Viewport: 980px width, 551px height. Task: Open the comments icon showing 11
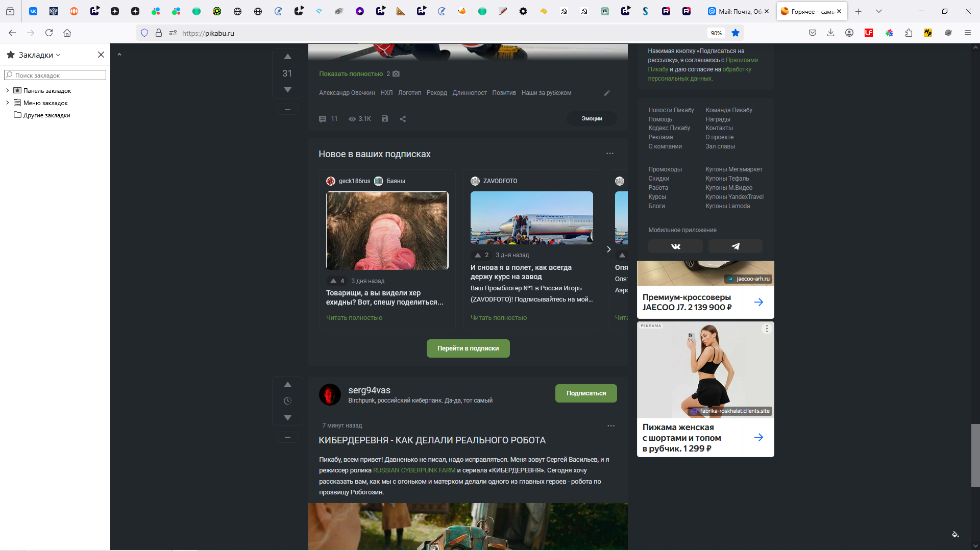point(323,119)
